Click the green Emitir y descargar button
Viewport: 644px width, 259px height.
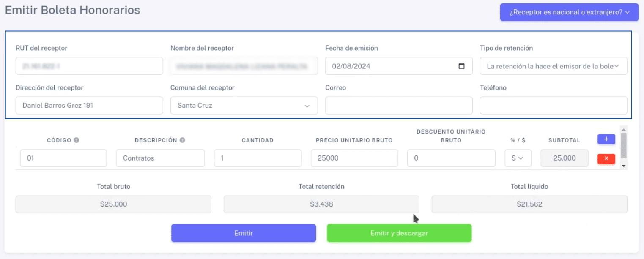click(x=399, y=233)
